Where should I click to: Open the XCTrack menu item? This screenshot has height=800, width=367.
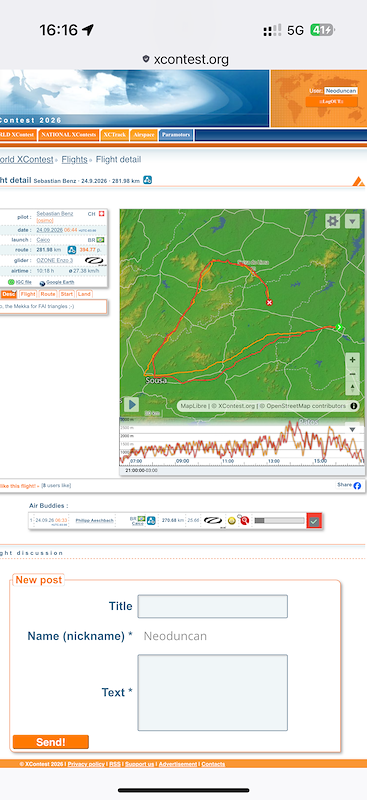click(x=114, y=135)
